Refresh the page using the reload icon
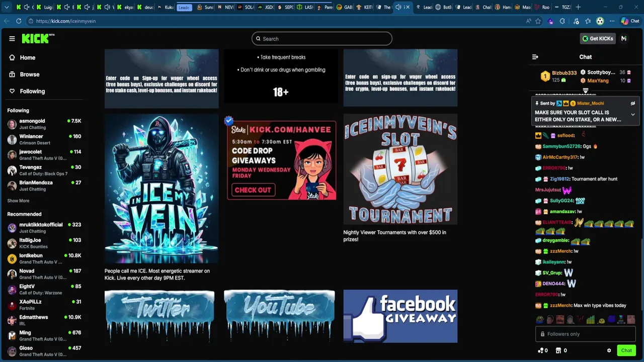Viewport: 644px width, 362px height. (x=19, y=21)
